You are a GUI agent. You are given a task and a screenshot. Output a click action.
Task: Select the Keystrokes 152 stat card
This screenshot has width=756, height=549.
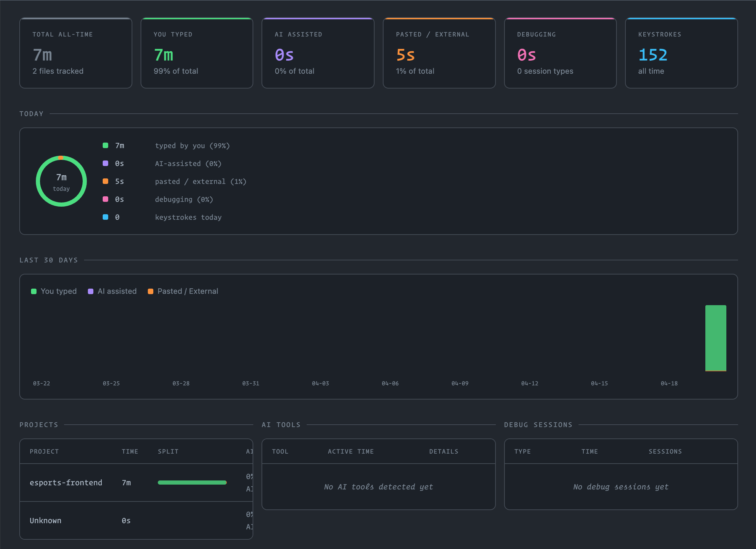point(682,53)
